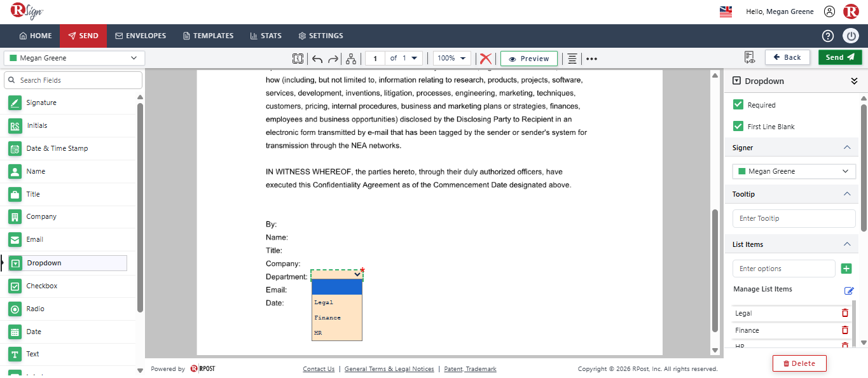Click the document view icon beside Back
The image size is (868, 378).
click(749, 58)
